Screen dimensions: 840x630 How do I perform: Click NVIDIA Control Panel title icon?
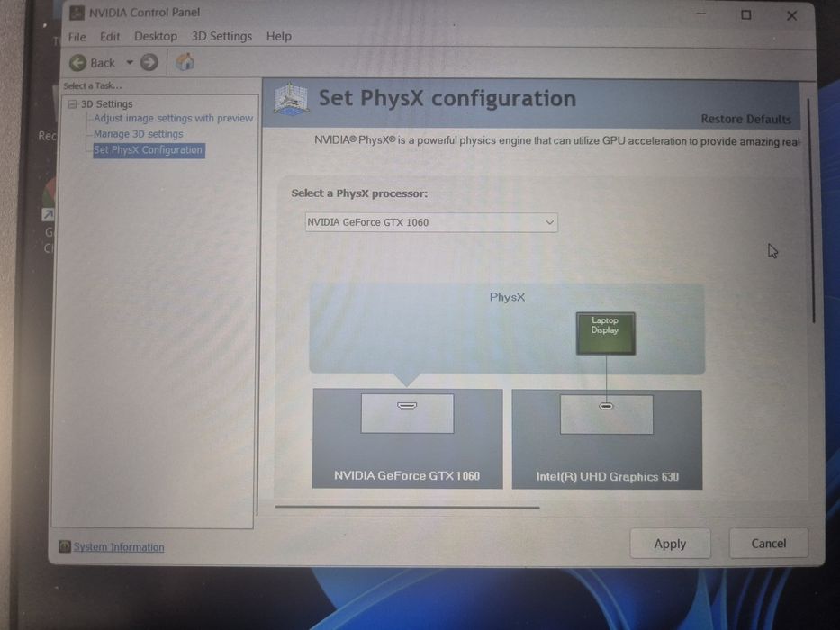point(77,12)
